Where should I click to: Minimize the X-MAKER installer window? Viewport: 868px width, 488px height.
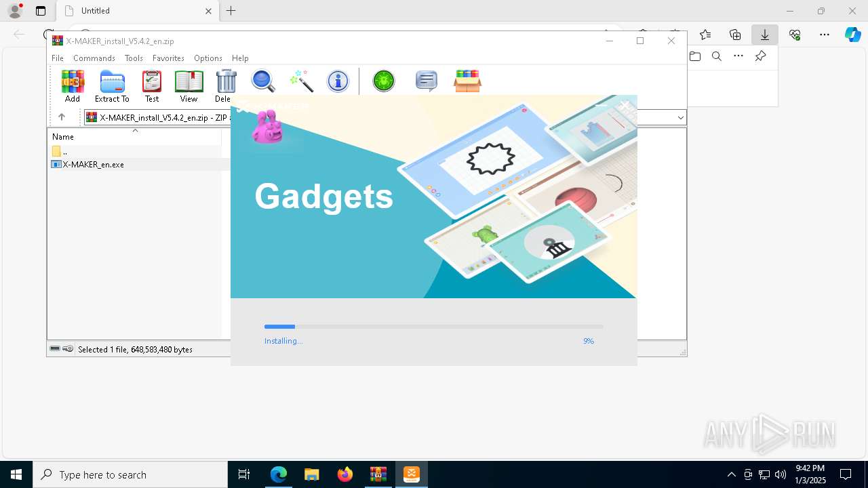pyautogui.click(x=601, y=104)
